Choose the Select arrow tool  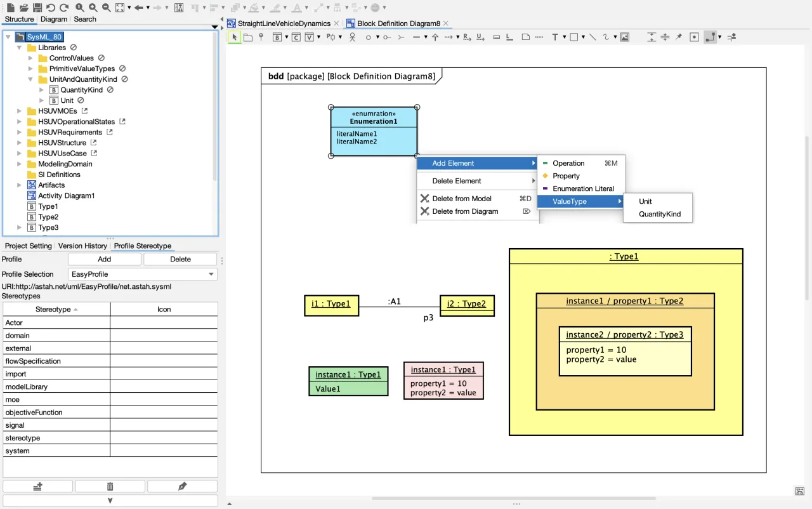click(235, 37)
